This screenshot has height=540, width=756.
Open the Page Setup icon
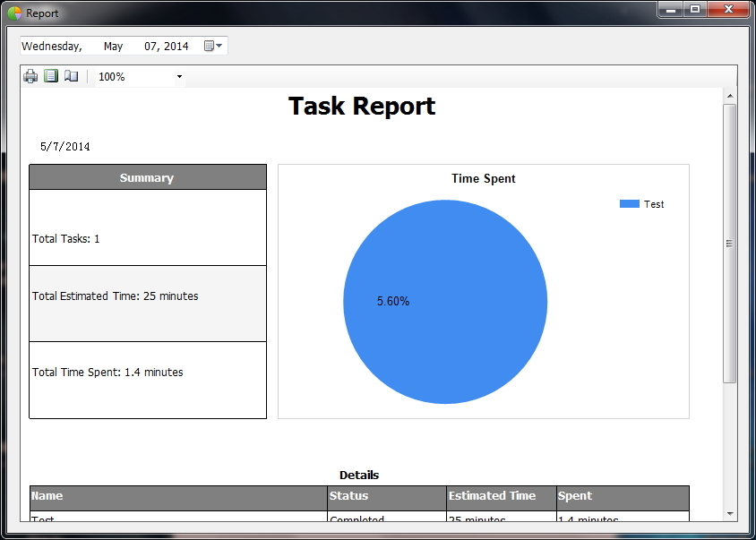(72, 77)
